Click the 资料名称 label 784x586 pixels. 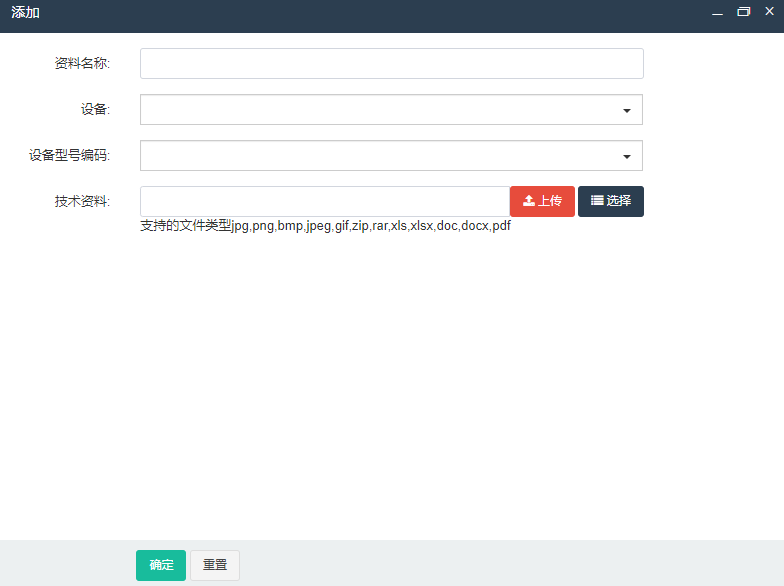82,64
